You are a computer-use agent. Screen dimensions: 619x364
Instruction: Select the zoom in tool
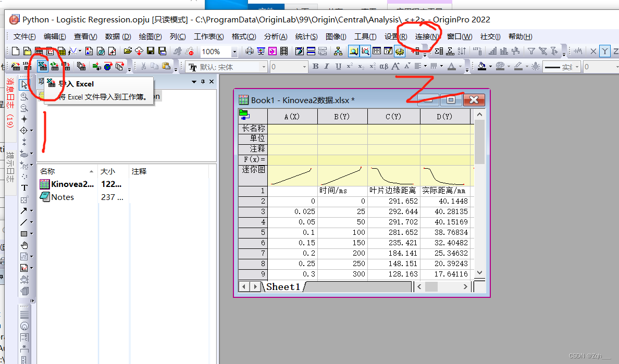click(24, 96)
